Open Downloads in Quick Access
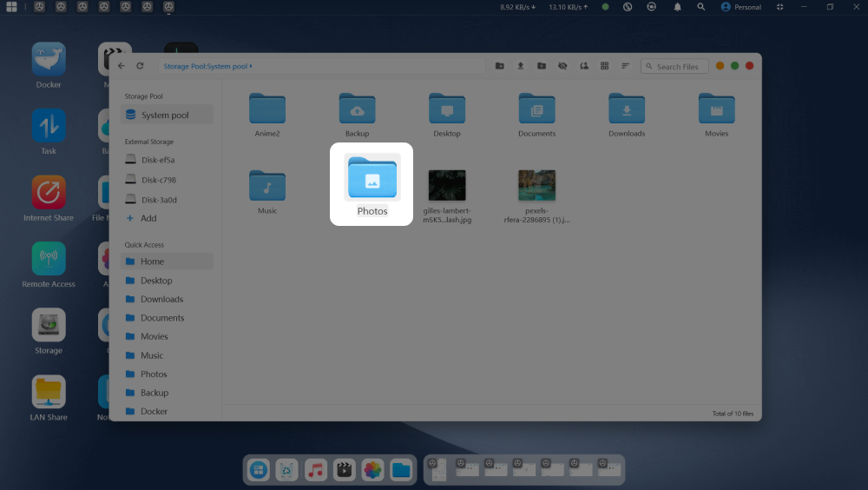Image resolution: width=868 pixels, height=490 pixels. click(161, 299)
